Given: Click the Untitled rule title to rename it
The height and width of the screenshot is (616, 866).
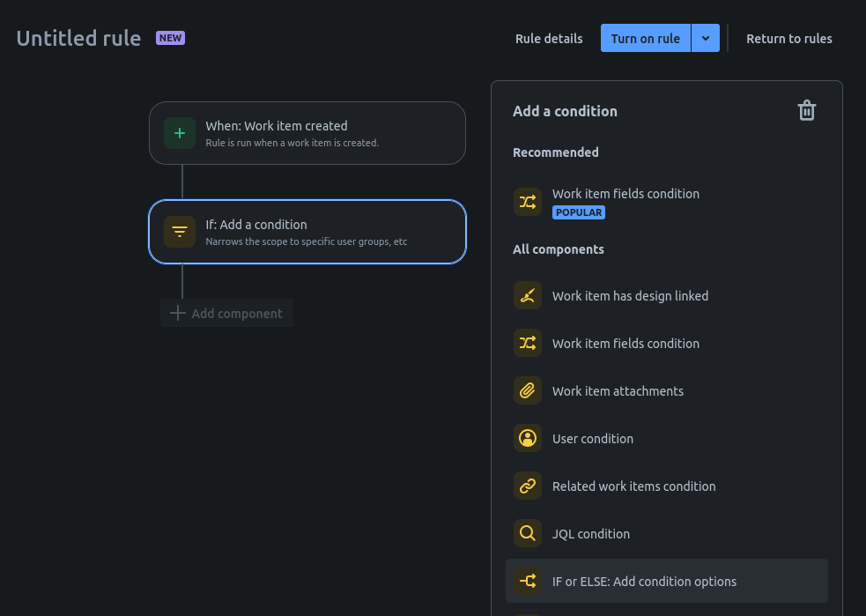Looking at the screenshot, I should coord(78,38).
